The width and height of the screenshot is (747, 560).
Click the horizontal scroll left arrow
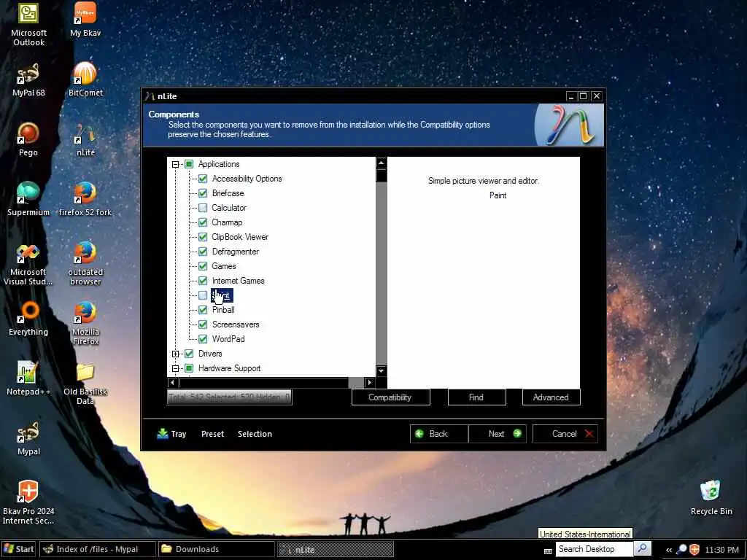(173, 382)
